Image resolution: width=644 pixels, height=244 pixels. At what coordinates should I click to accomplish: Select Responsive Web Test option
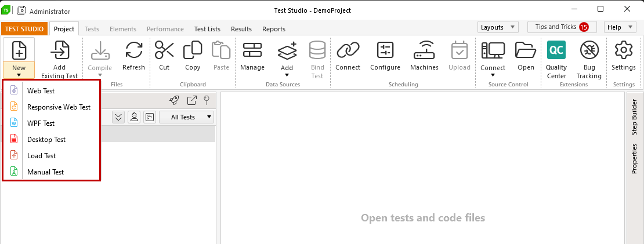click(x=51, y=107)
